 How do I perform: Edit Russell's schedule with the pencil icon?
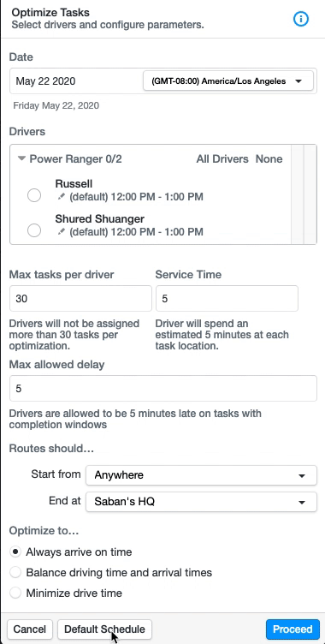pos(62,197)
